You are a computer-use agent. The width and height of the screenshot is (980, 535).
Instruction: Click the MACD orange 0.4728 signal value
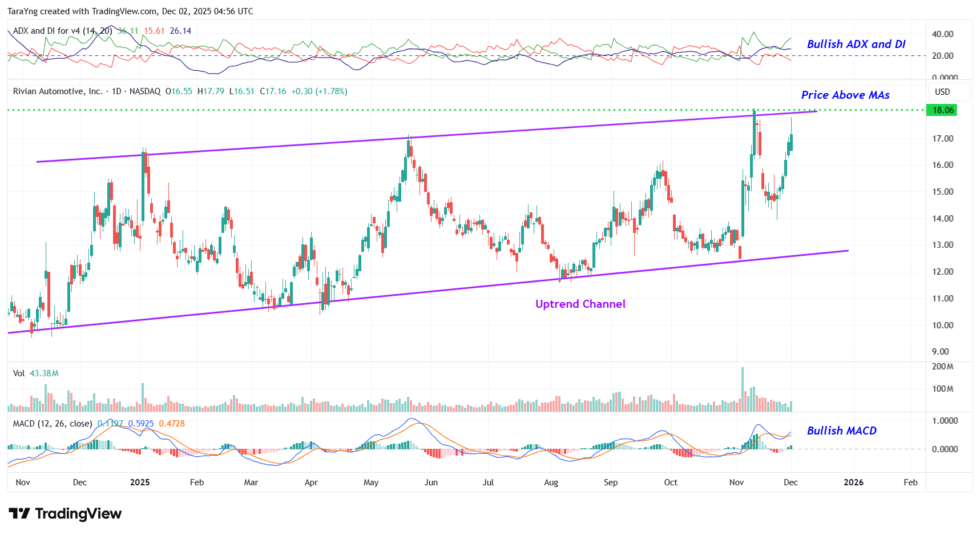172,424
